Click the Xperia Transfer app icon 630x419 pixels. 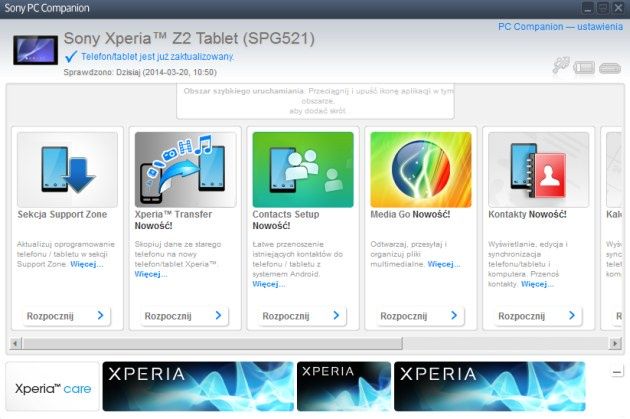pyautogui.click(x=185, y=170)
